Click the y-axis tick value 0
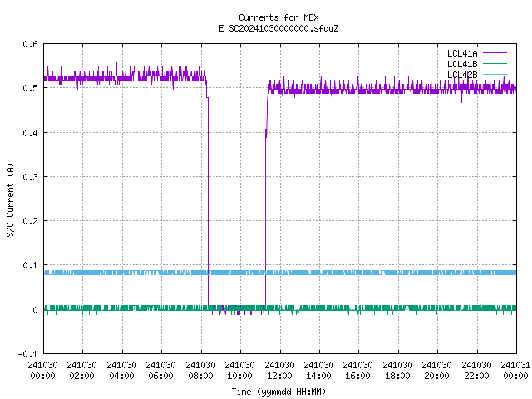The height and width of the screenshot is (399, 532). 35,310
